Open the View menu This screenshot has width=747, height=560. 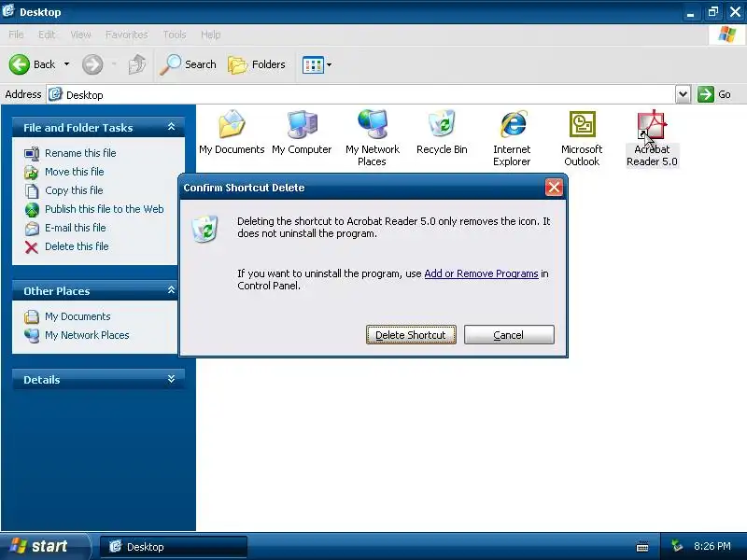tap(80, 35)
